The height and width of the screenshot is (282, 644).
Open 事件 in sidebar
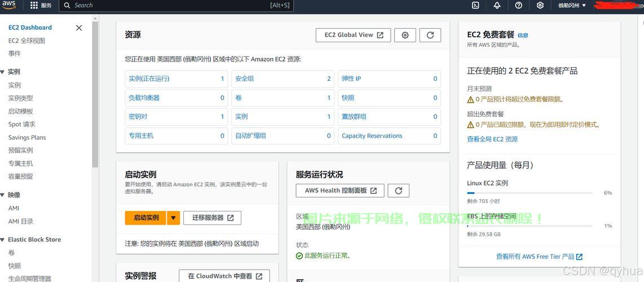(x=14, y=54)
